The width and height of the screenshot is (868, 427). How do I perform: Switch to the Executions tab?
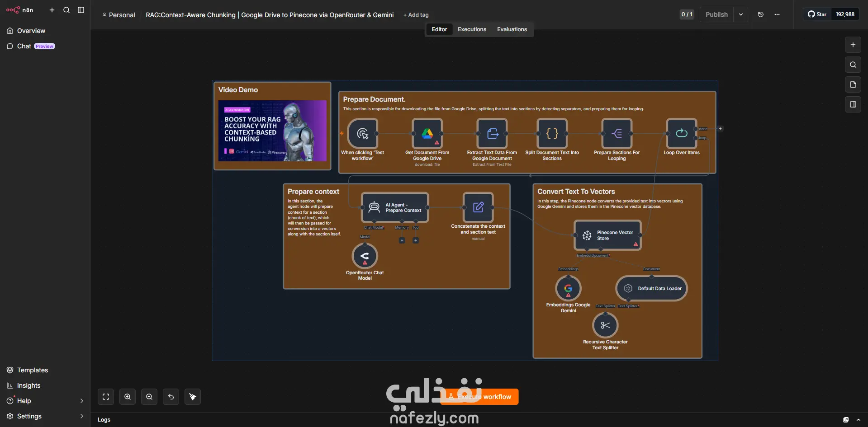[x=472, y=29]
